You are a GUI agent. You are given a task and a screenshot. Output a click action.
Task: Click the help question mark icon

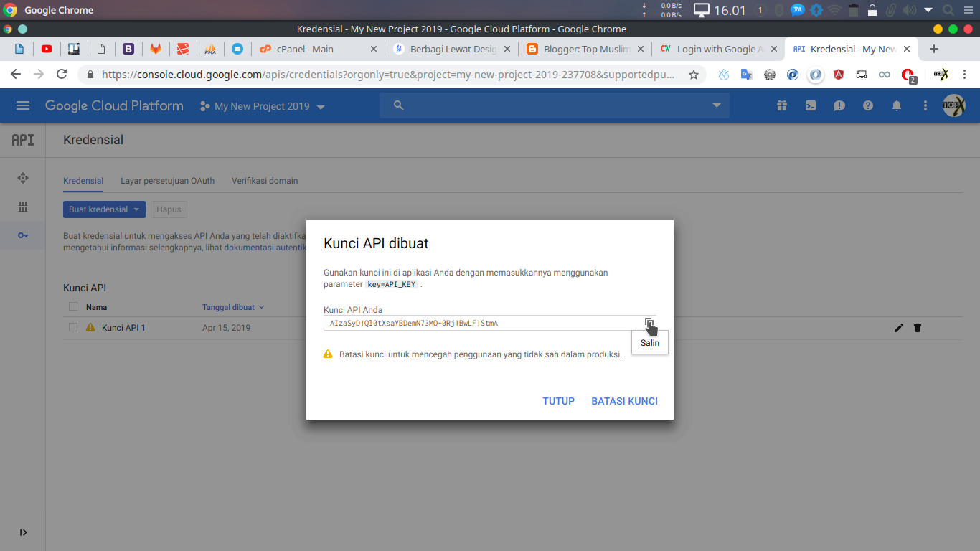868,106
